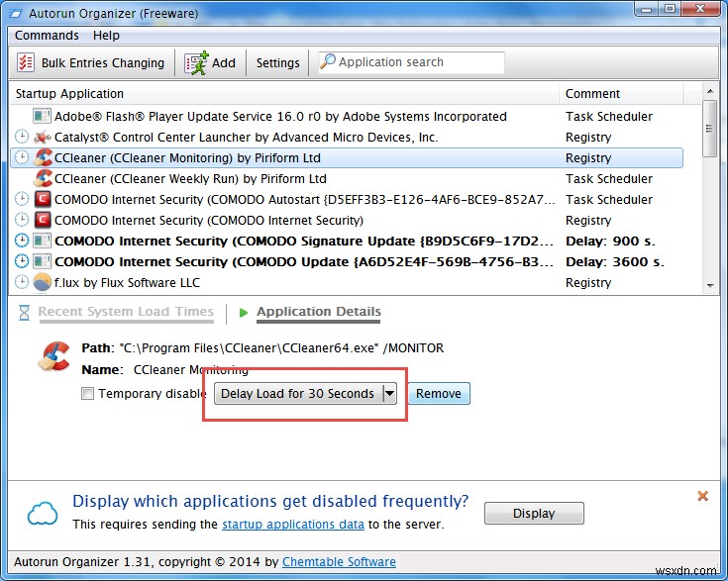This screenshot has height=581, width=728.
Task: Switch to Application Details tab
Action: click(x=319, y=312)
